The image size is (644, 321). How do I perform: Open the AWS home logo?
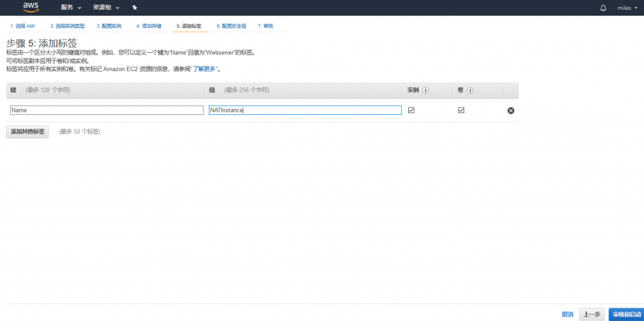tap(31, 7)
